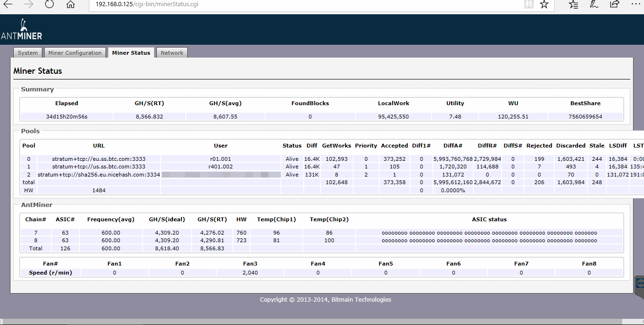Screen dimensions: 644x325
Task: Click the Stale value 244
Action: click(597, 159)
